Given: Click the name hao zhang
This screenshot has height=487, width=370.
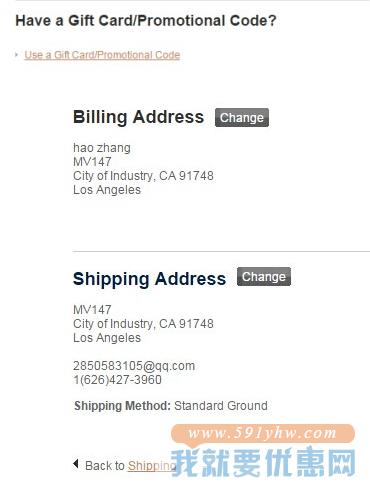Looking at the screenshot, I should 102,148.
